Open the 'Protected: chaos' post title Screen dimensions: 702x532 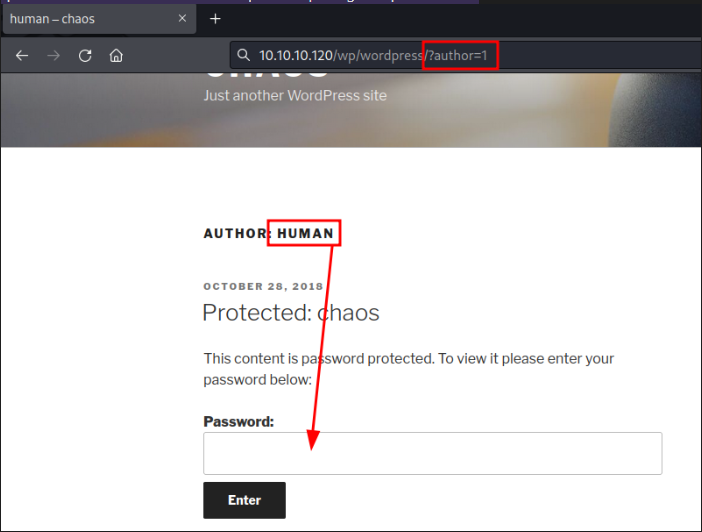click(291, 312)
